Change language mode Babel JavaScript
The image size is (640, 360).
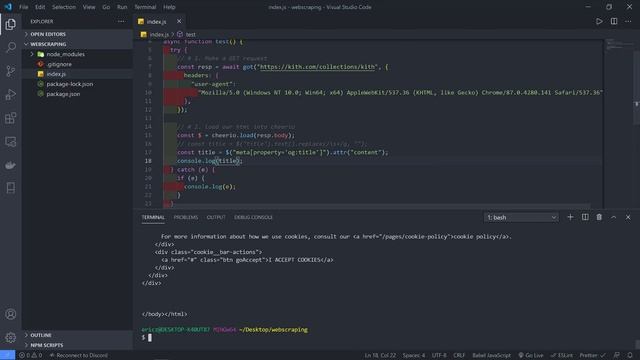coord(491,355)
